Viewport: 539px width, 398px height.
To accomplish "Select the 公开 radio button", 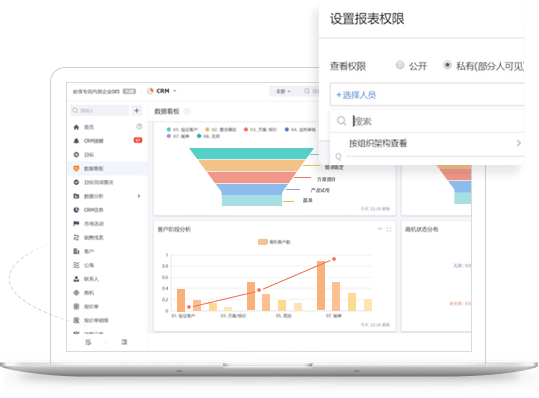I will click(x=400, y=65).
